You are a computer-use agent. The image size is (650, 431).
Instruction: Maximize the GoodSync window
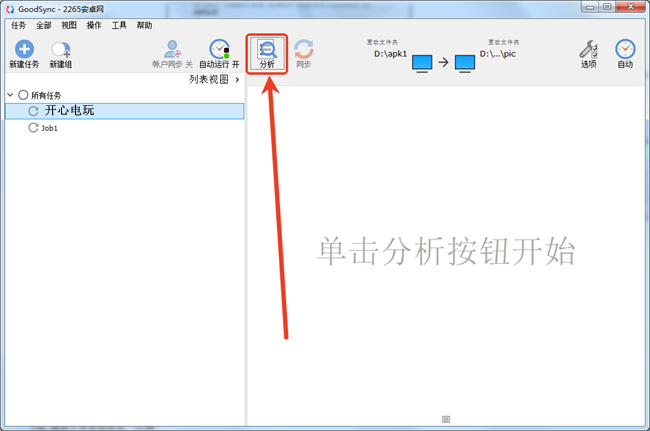[607, 7]
